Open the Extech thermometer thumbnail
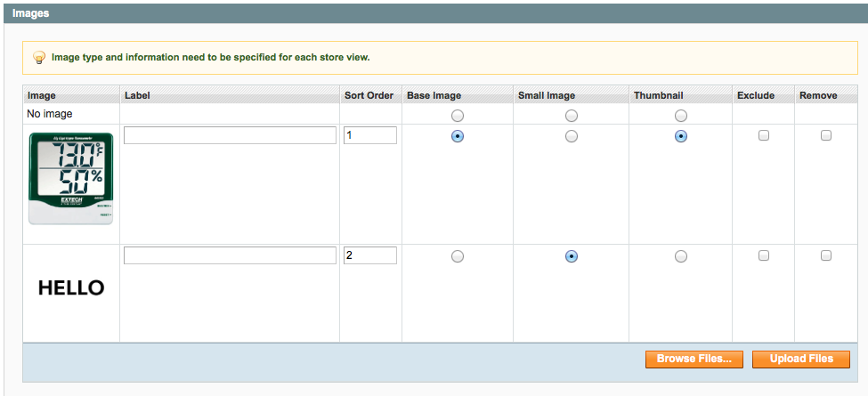 pyautogui.click(x=71, y=179)
